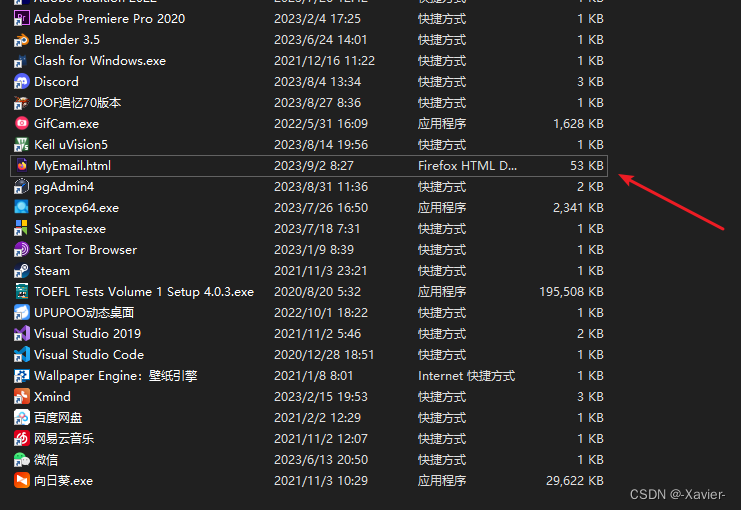
Task: Click the Clash for Windows.exe name
Action: (100, 61)
